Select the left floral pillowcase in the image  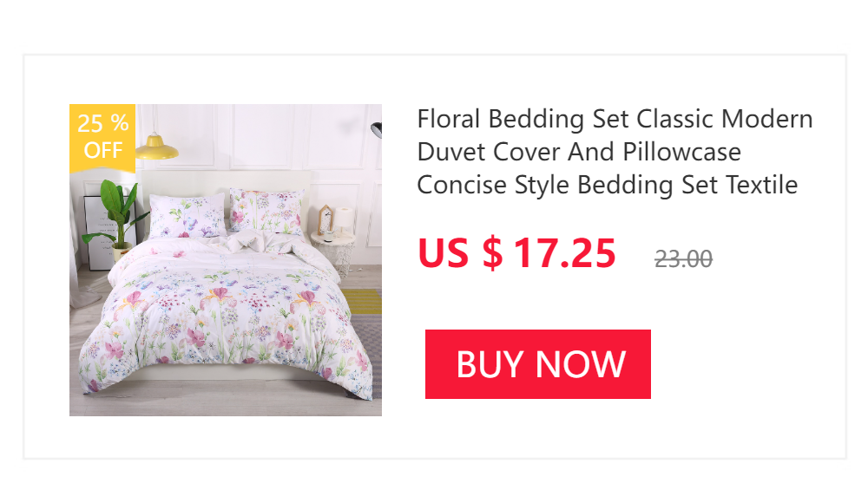click(x=187, y=215)
